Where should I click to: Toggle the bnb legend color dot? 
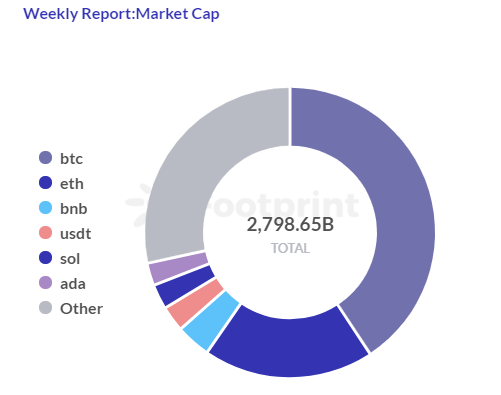(x=45, y=208)
